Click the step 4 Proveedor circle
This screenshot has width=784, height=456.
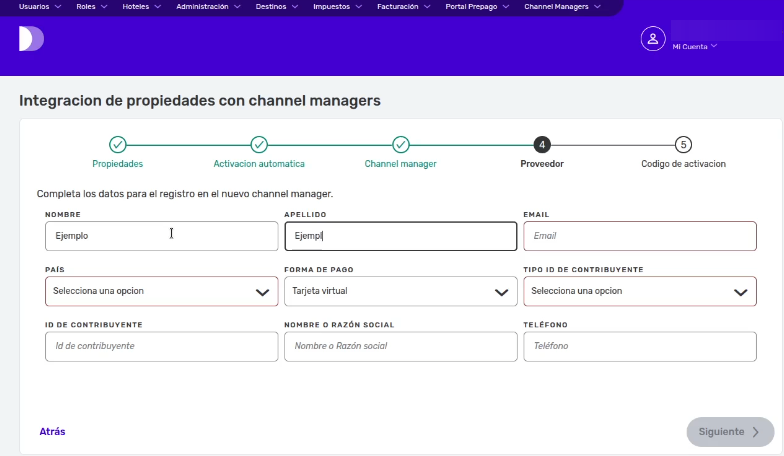pyautogui.click(x=542, y=145)
